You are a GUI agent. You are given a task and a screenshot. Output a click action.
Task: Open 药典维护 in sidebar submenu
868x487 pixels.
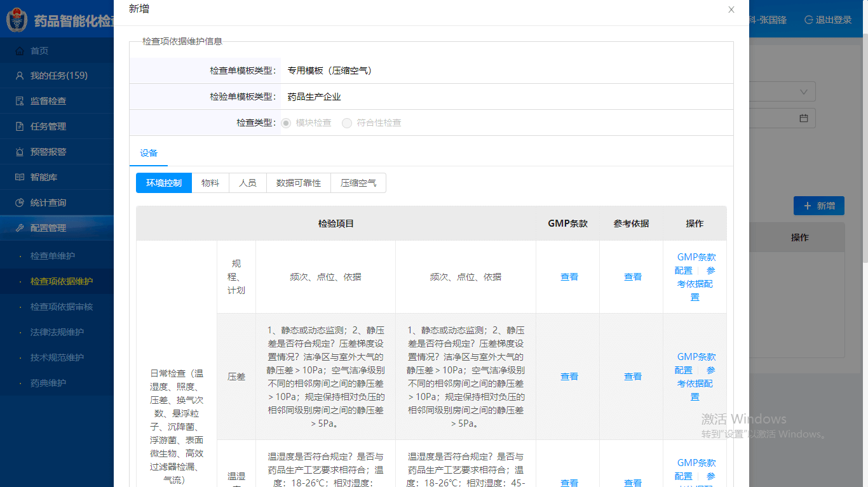click(x=48, y=383)
